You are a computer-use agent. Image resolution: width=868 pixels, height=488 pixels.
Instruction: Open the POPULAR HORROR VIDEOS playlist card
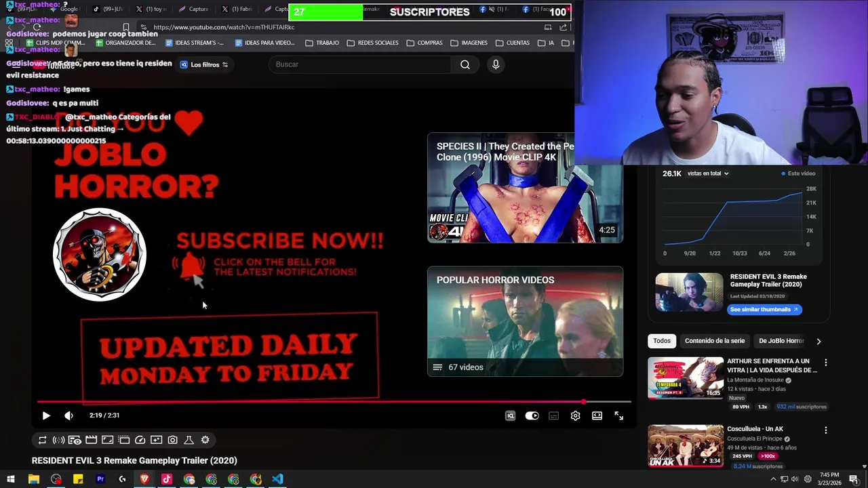click(525, 321)
